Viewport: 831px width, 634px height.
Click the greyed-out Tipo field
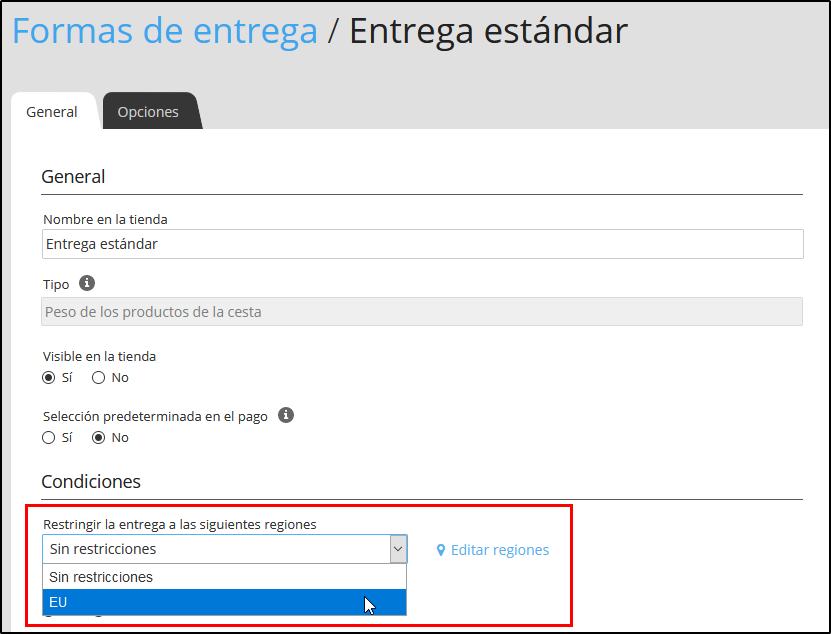(422, 312)
